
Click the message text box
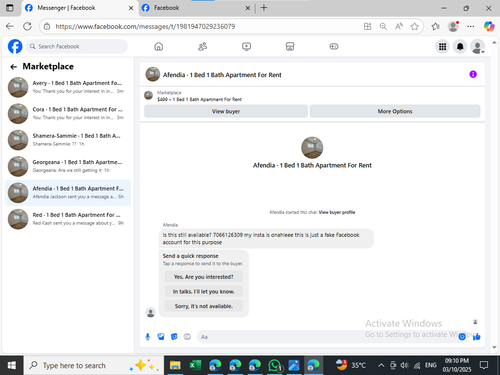[328, 337]
